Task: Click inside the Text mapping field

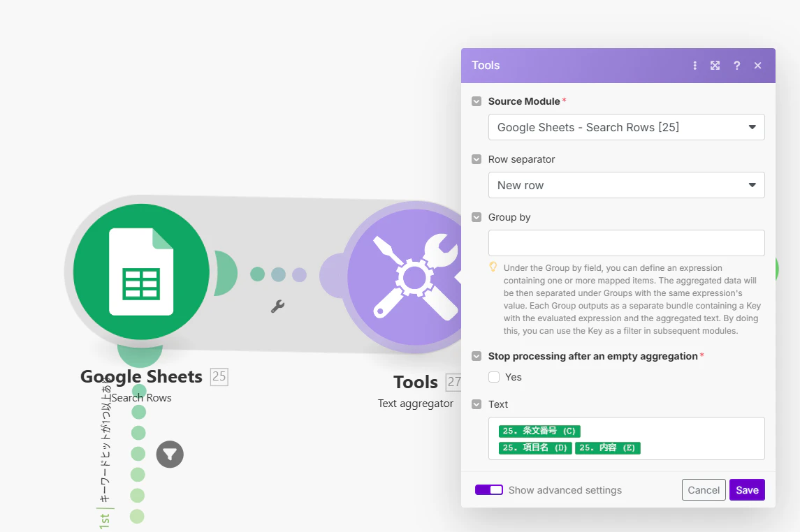Action: coord(627,438)
